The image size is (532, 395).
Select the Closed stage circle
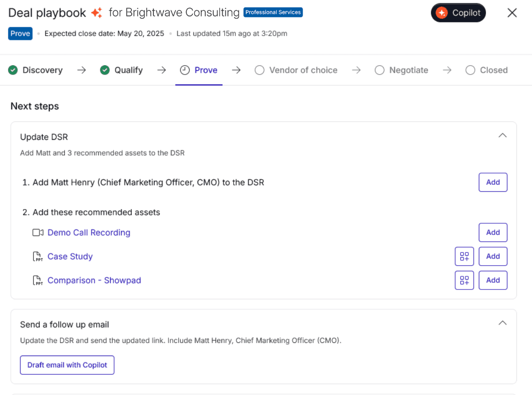[470, 70]
